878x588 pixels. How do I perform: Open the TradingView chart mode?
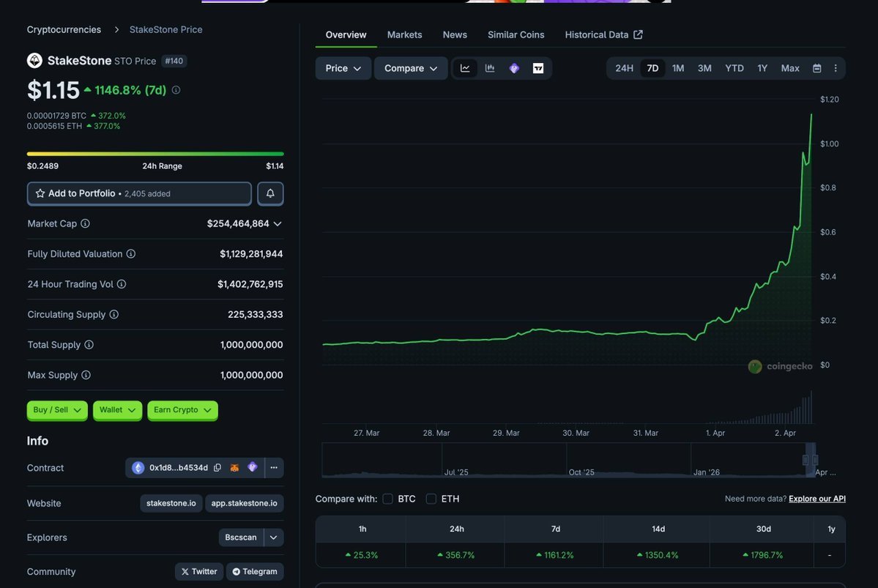538,68
